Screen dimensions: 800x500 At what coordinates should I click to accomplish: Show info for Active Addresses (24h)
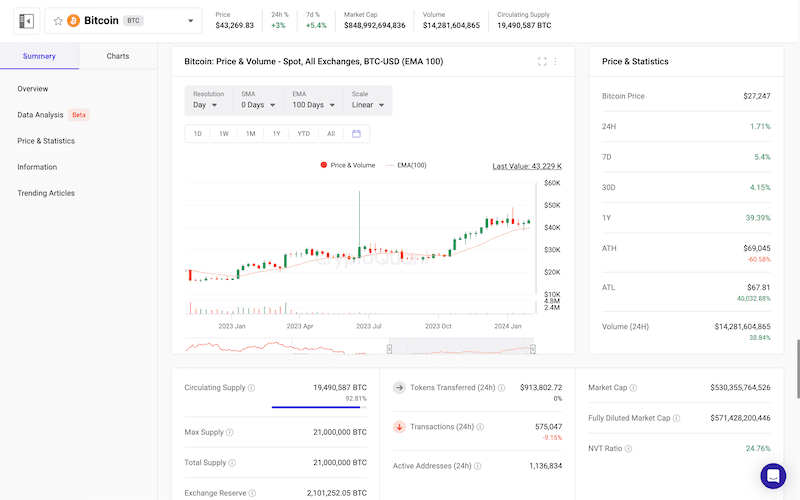tap(478, 466)
